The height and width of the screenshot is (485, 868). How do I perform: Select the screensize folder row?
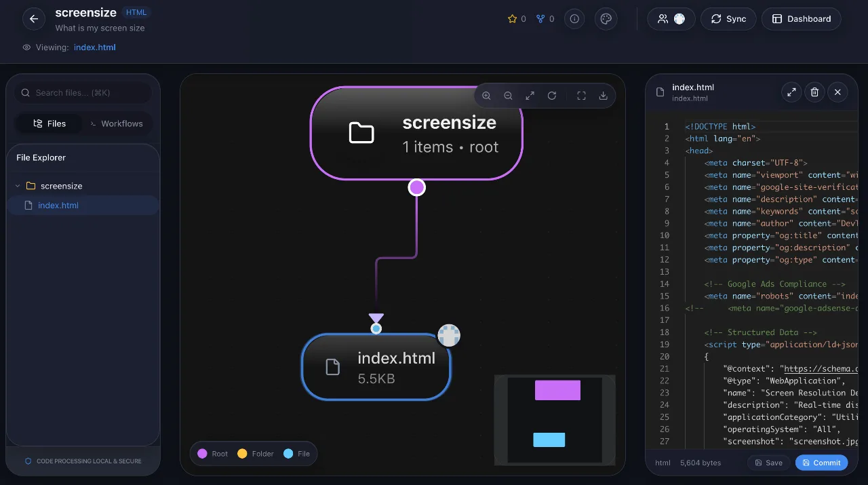point(83,186)
